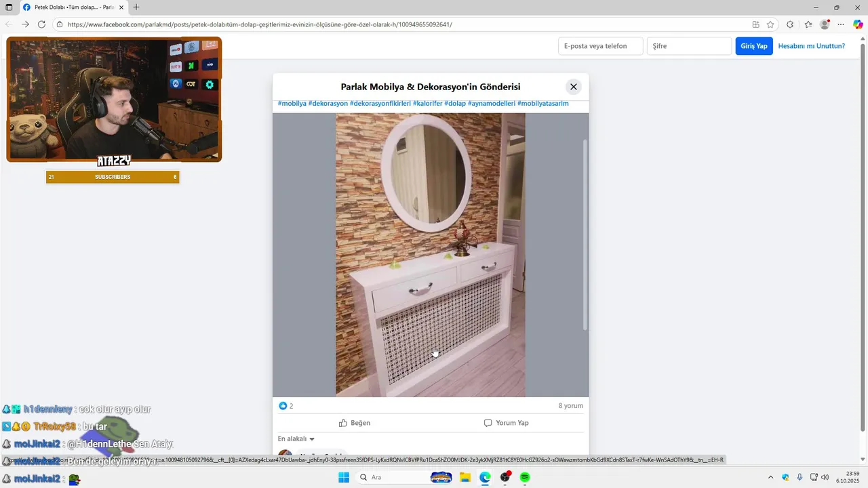Open File Explorer from taskbar
The width and height of the screenshot is (868, 488).
pyautogui.click(x=465, y=477)
